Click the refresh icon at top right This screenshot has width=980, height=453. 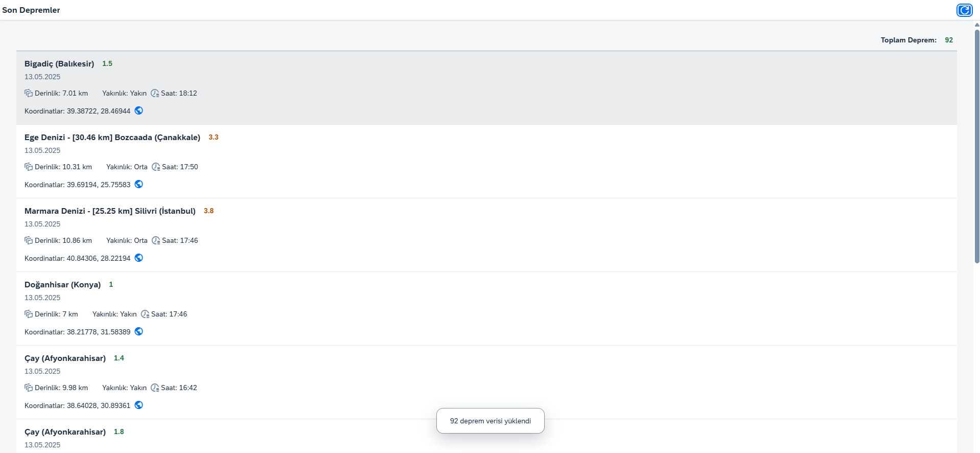coord(964,10)
